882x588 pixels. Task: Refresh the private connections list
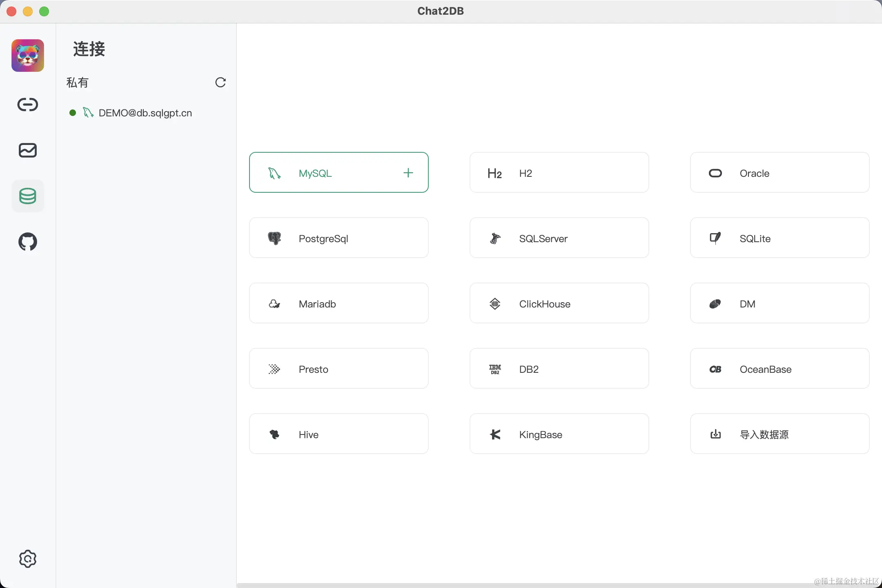tap(220, 82)
